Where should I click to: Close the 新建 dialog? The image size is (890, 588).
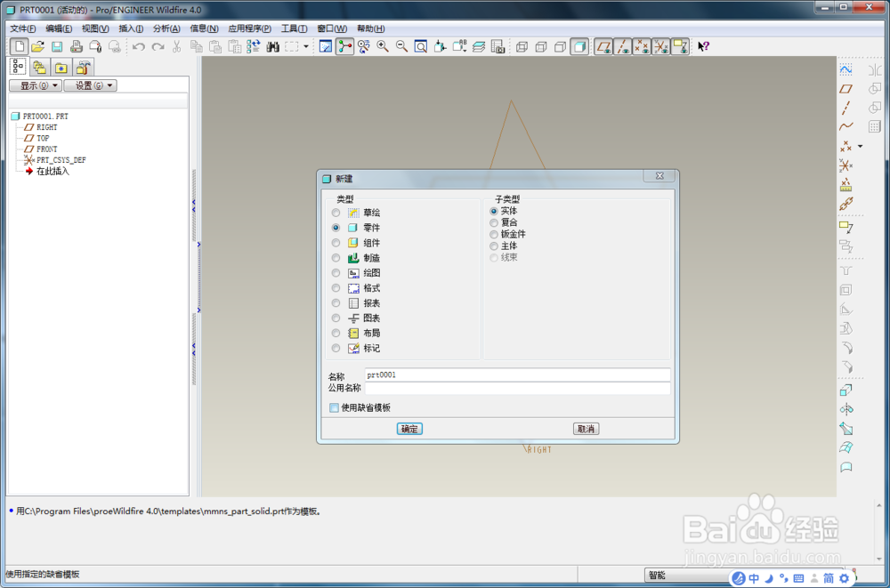click(x=659, y=176)
